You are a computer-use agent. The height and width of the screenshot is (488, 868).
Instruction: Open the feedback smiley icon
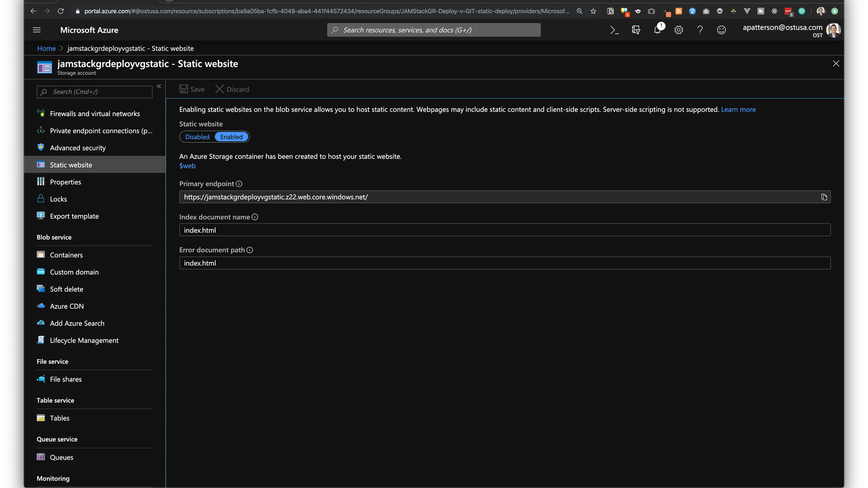[722, 30]
